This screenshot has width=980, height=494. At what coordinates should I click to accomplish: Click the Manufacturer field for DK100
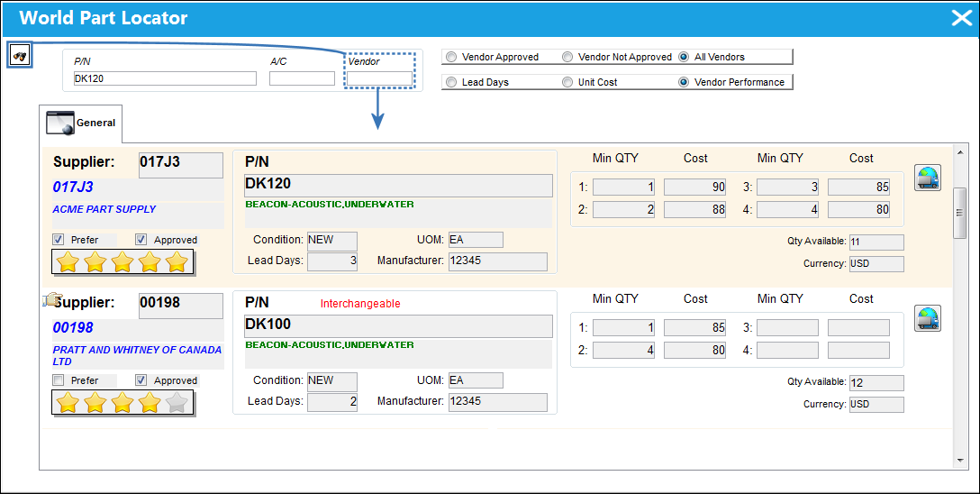coord(497,402)
